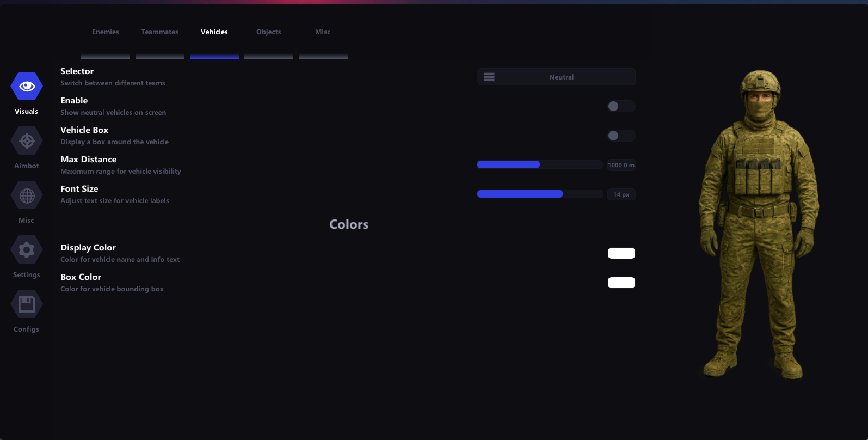Viewport: 868px width, 440px height.
Task: Switch to the Teammates tab
Action: click(x=159, y=32)
